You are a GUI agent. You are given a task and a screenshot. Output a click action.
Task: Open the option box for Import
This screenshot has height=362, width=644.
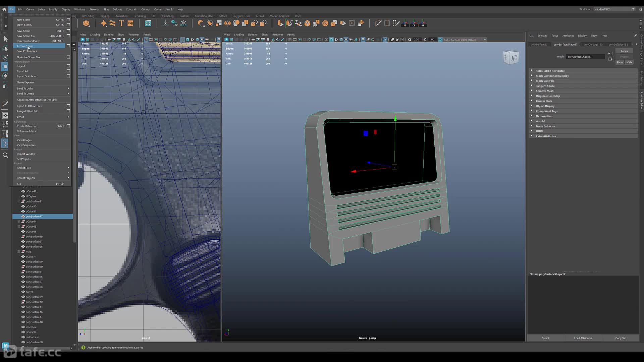[x=68, y=66]
